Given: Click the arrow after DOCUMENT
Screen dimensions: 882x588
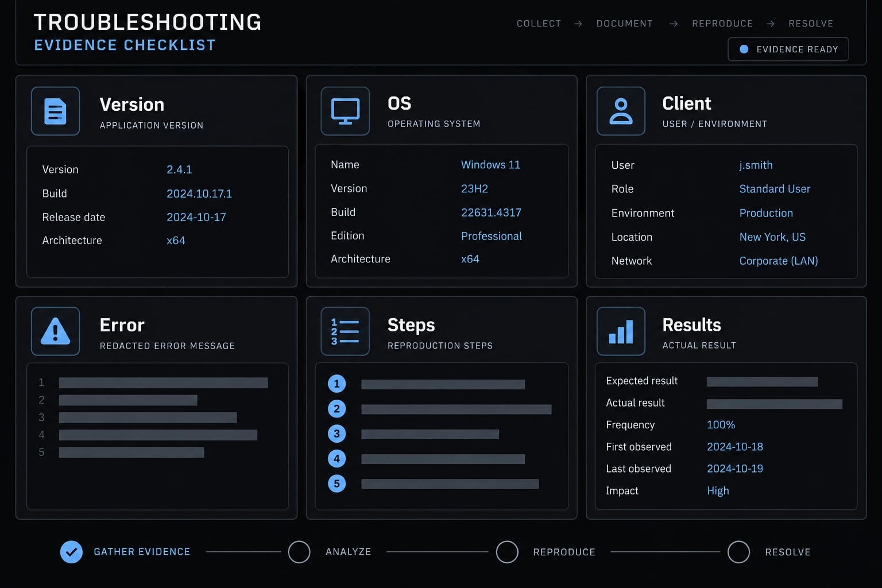Looking at the screenshot, I should (674, 24).
